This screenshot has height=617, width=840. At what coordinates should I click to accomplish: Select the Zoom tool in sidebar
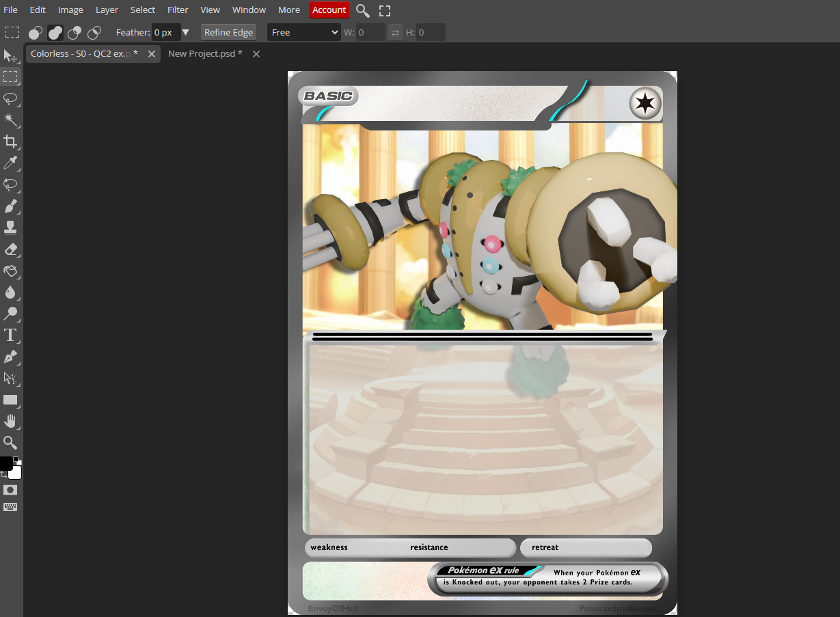coord(10,443)
